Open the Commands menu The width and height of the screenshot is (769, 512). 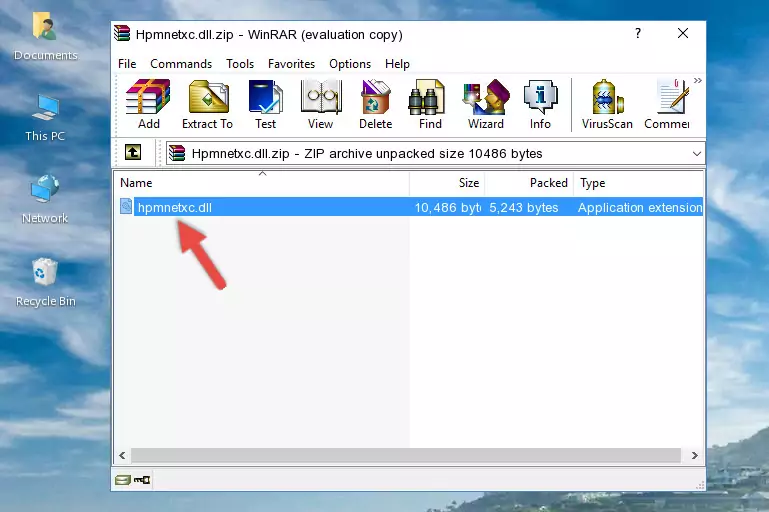181,64
